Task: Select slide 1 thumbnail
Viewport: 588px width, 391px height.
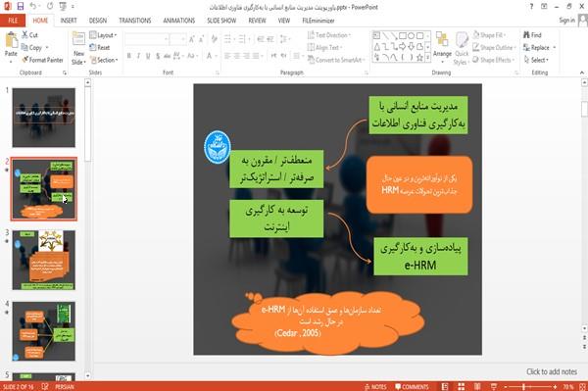Action: click(43, 118)
